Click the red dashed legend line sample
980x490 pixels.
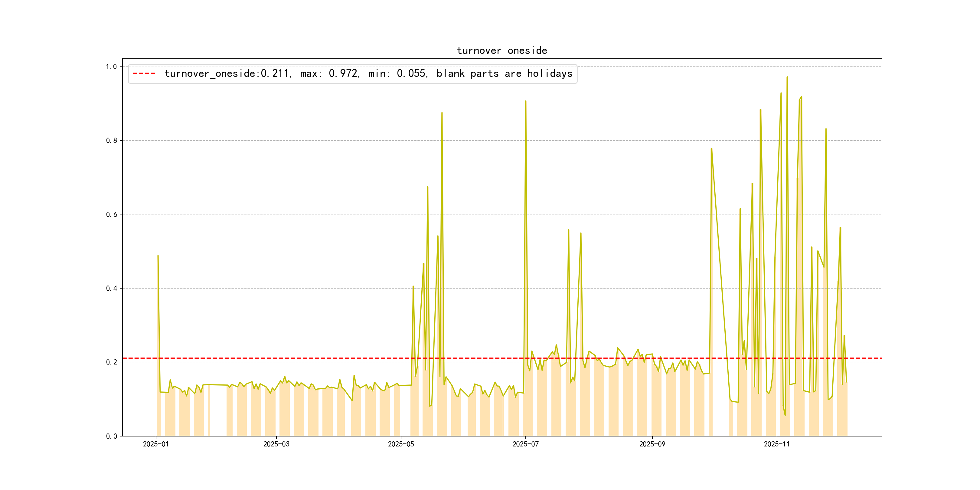click(x=144, y=73)
